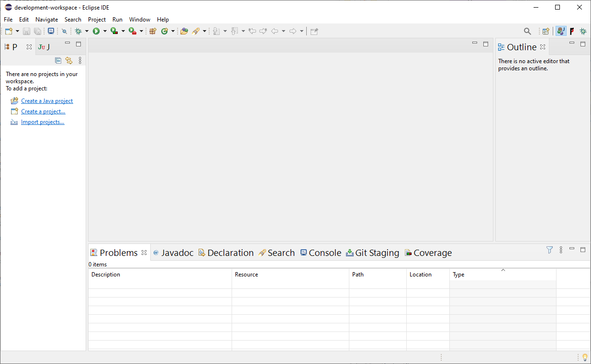Click the green Run button
The width and height of the screenshot is (591, 364).
96,31
